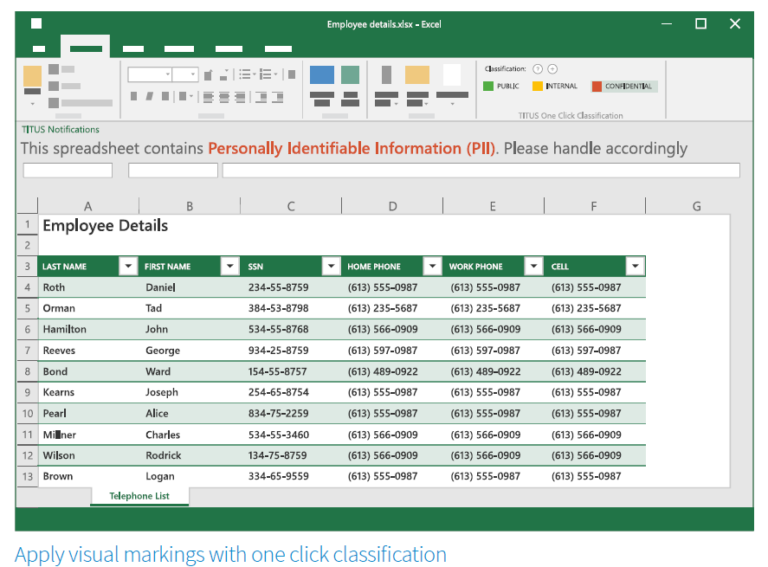768x567 pixels.
Task: Open the FIRST NAME filter dropdown
Action: click(230, 266)
